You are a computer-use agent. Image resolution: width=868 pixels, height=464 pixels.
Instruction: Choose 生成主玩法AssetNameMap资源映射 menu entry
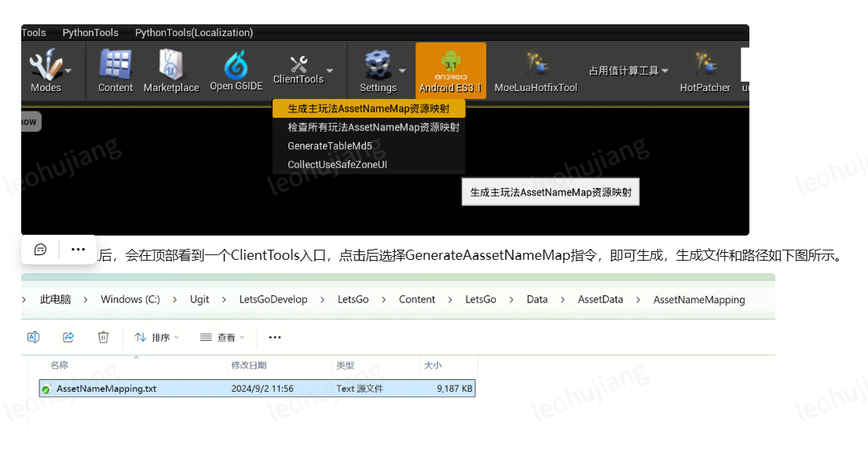(368, 108)
